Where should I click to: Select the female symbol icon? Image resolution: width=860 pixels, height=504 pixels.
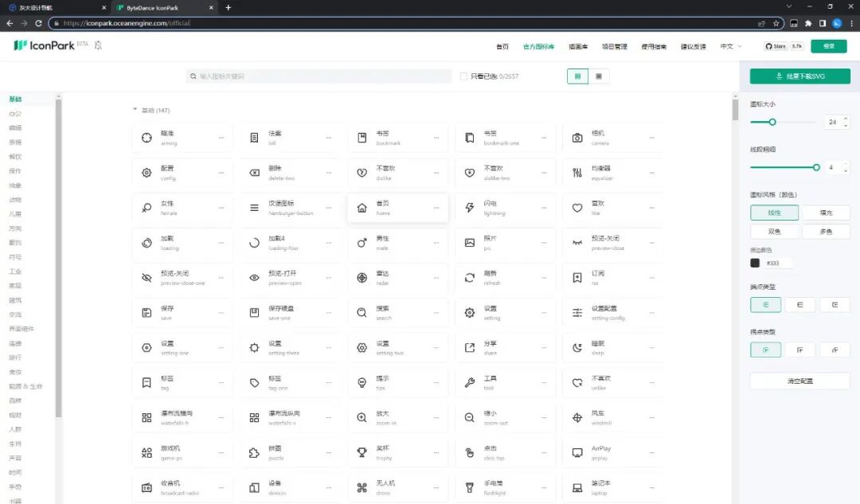point(147,208)
